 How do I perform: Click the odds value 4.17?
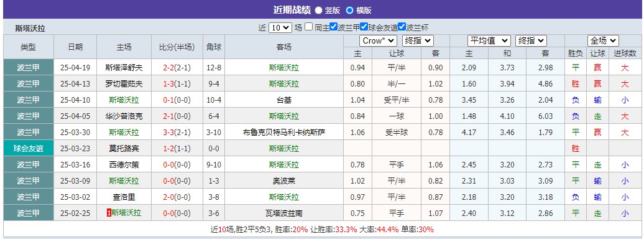tap(469, 133)
